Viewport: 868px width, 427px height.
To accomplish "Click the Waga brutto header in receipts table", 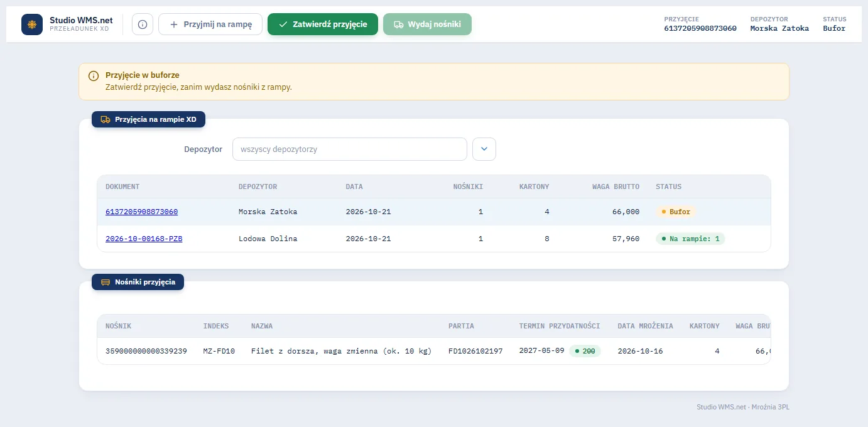I will (616, 186).
